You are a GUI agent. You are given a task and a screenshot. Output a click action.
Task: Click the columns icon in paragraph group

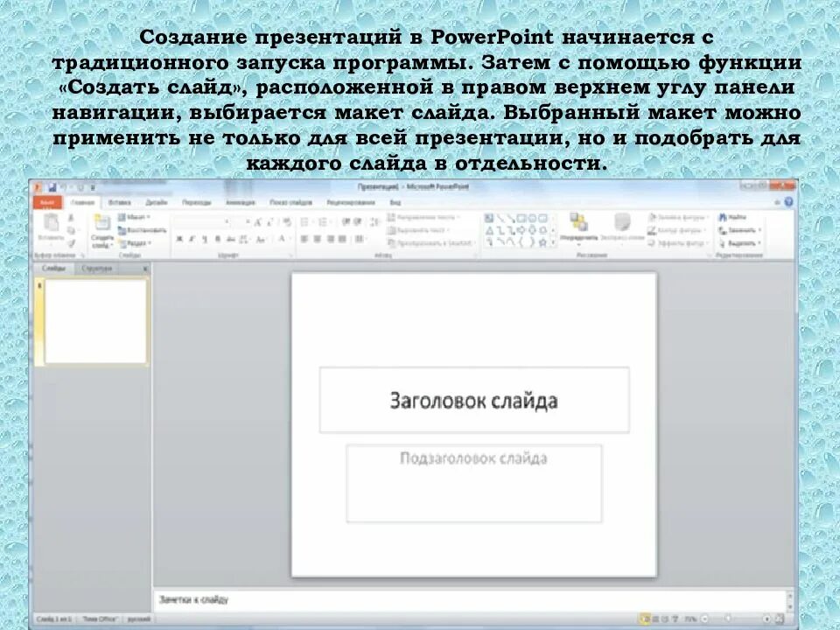tap(360, 239)
